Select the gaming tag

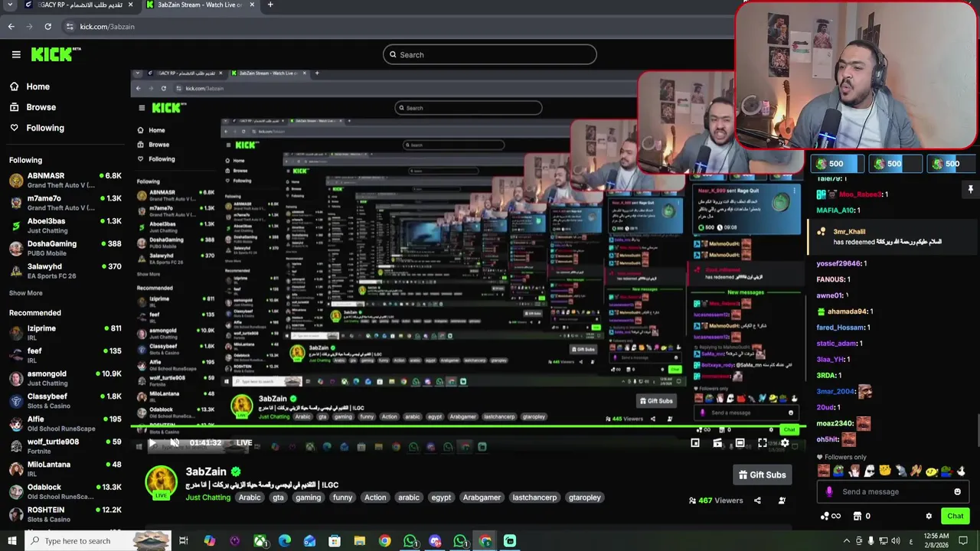(308, 497)
